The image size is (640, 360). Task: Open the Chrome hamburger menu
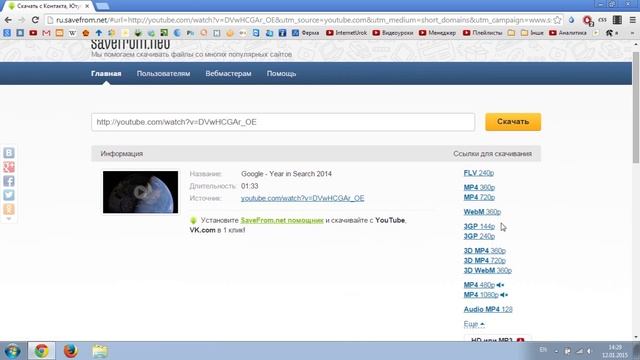(632, 20)
